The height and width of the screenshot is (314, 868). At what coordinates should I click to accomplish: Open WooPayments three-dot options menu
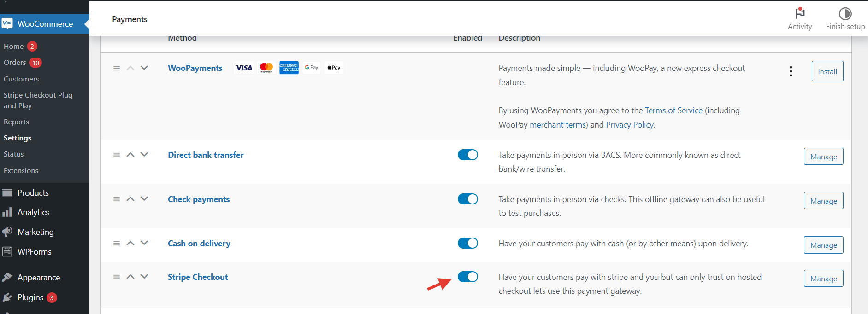tap(791, 71)
